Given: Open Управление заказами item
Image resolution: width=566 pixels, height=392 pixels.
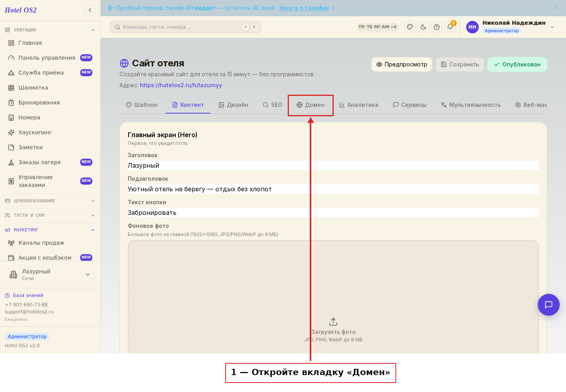Looking at the screenshot, I should click(50, 181).
